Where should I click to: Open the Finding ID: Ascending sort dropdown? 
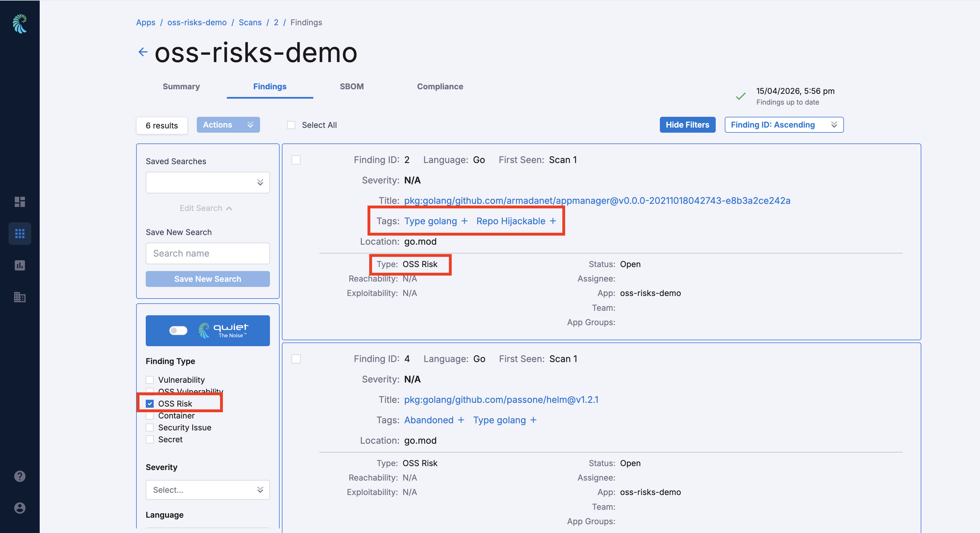784,125
